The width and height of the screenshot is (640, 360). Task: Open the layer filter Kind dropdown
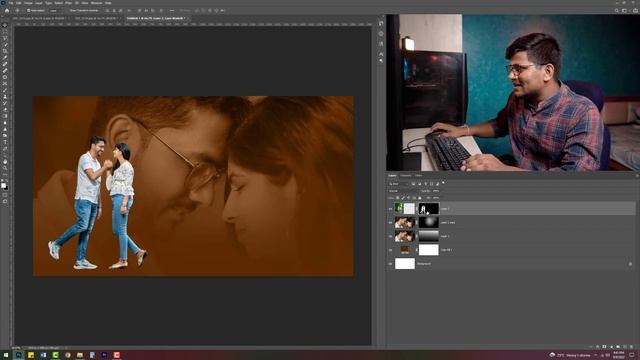399,184
